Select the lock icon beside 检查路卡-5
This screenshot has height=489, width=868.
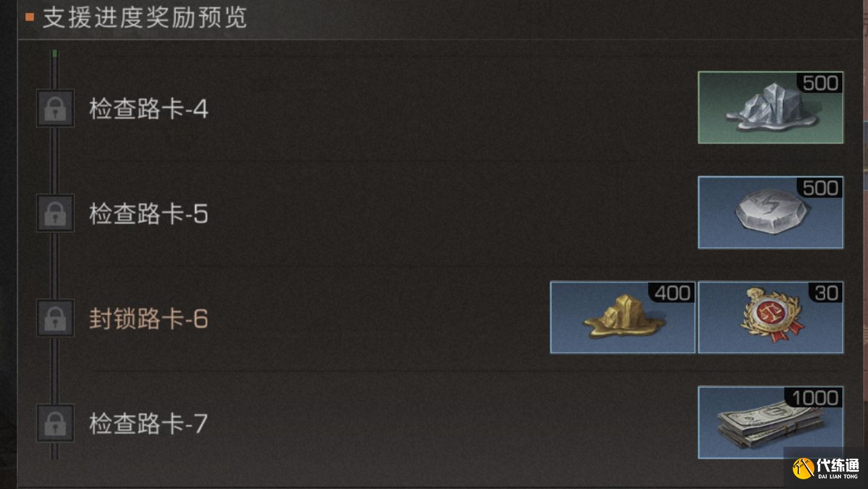coord(56,213)
